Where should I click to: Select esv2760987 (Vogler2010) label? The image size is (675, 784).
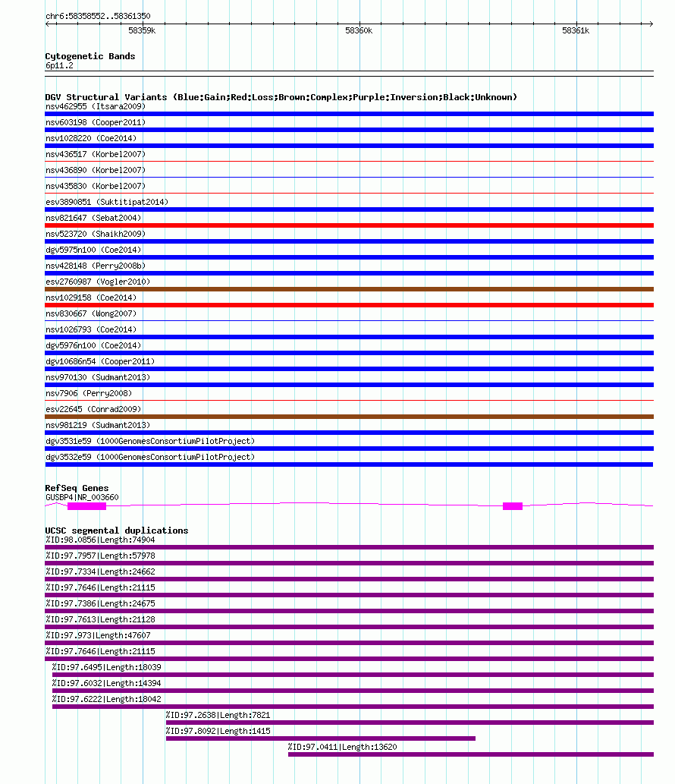98,282
